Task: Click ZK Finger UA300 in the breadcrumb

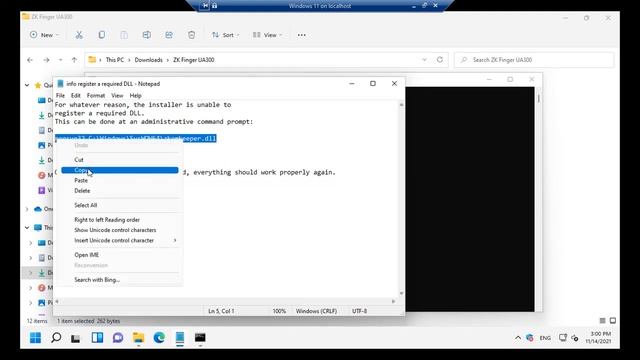Action: pyautogui.click(x=193, y=60)
